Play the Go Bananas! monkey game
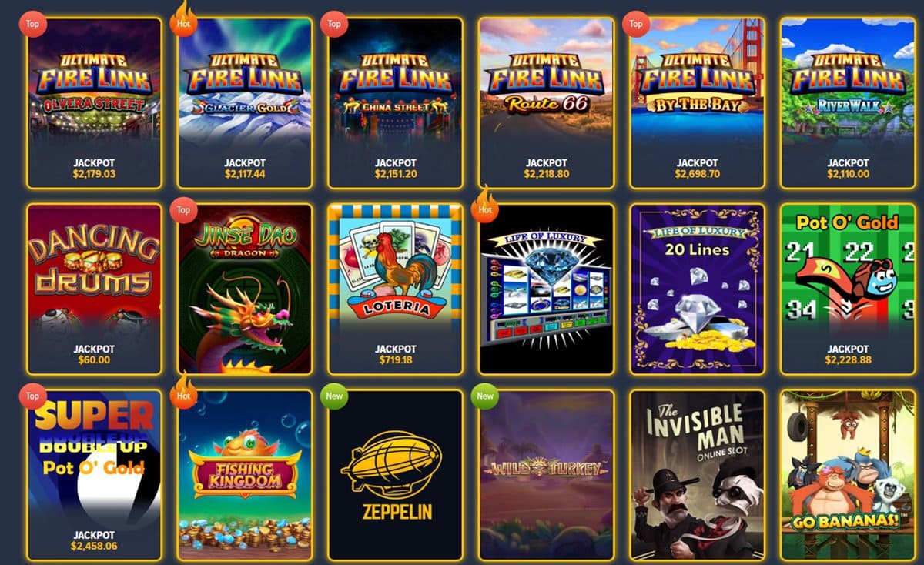Viewport: 924px width, 565px height. pyautogui.click(x=848, y=476)
